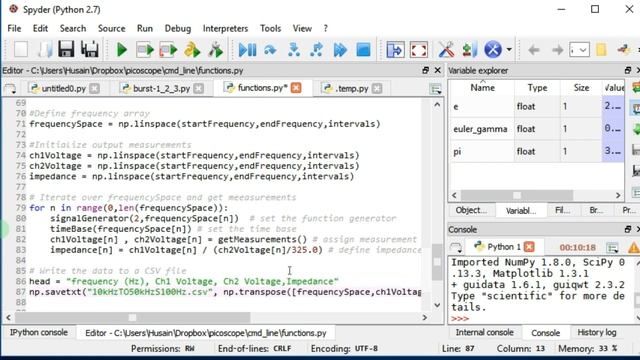Start debugging the file
This screenshot has width=640, height=360.
(247, 50)
